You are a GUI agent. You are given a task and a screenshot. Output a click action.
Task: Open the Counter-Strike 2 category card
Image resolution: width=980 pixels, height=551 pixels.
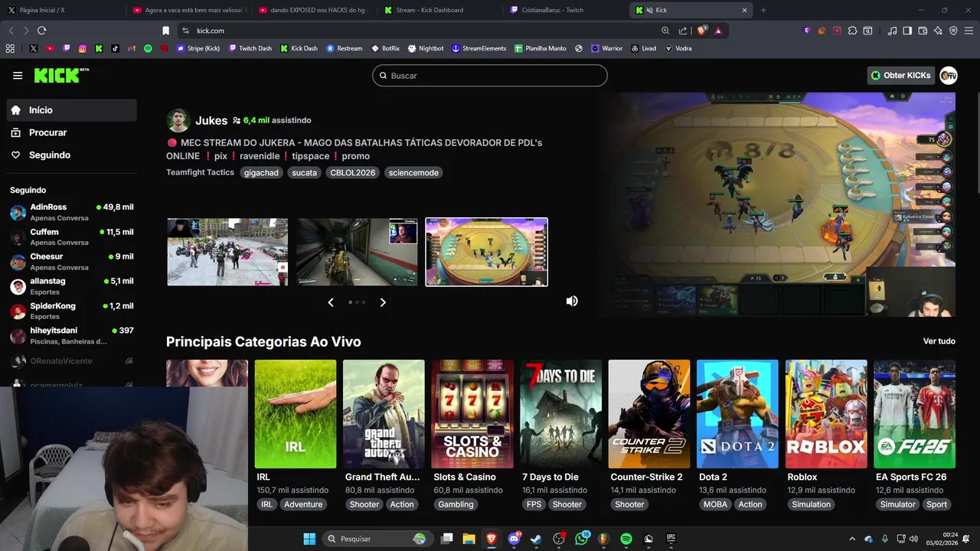click(649, 414)
